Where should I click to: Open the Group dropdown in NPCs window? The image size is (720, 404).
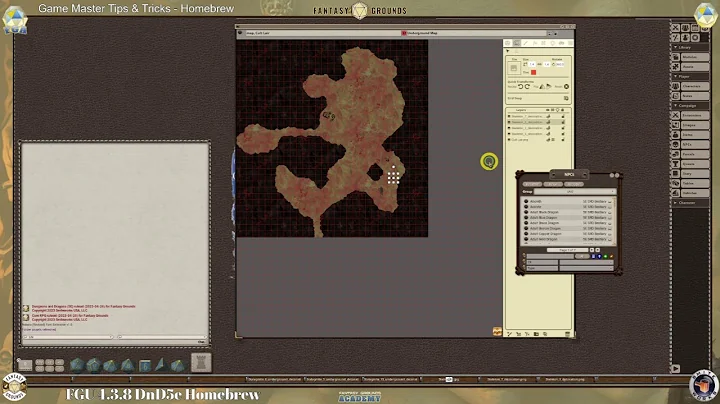pyautogui.click(x=575, y=191)
